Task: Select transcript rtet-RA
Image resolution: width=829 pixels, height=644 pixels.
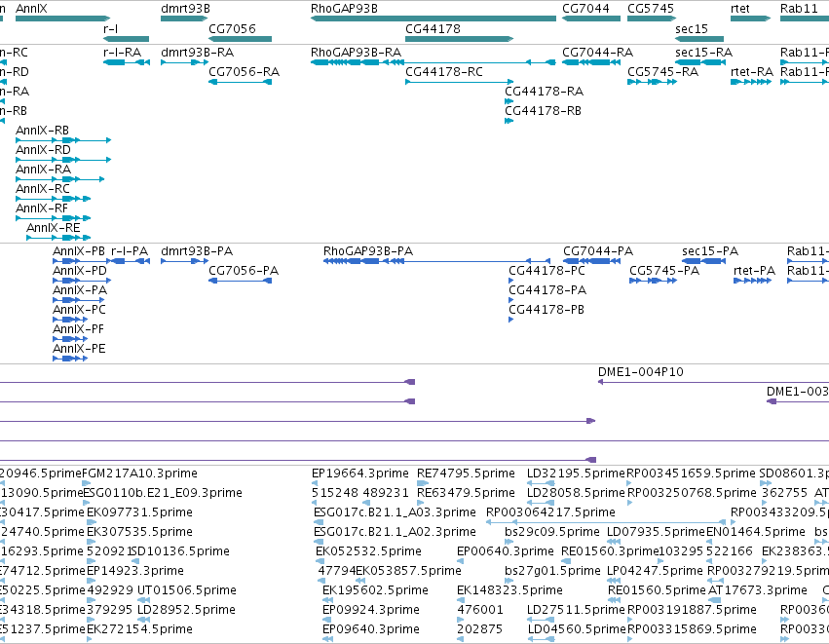Action: (751, 82)
